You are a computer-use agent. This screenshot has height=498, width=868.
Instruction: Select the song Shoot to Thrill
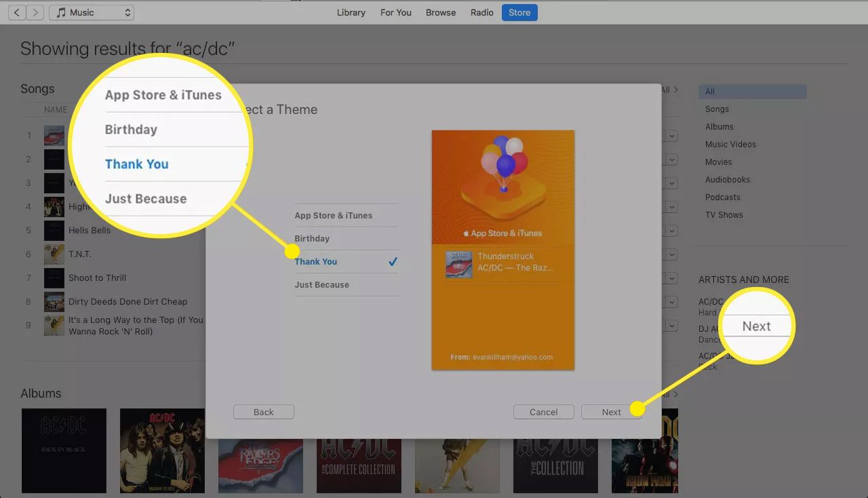tap(97, 277)
